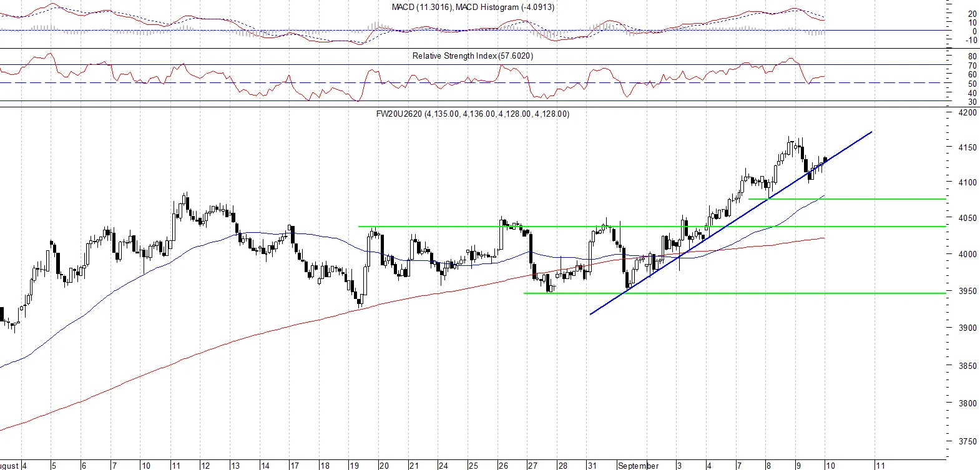
Task: Select the September label on the date axis
Action: (638, 466)
